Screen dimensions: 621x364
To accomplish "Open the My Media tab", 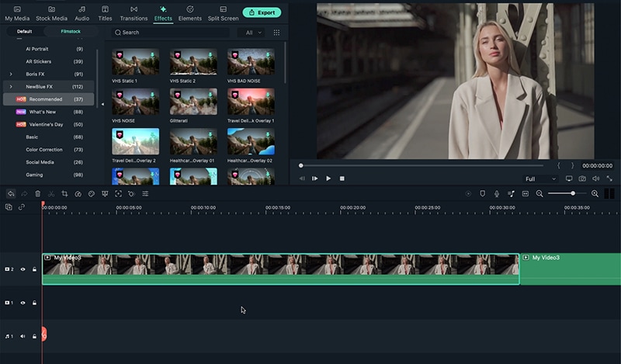I will coord(17,13).
